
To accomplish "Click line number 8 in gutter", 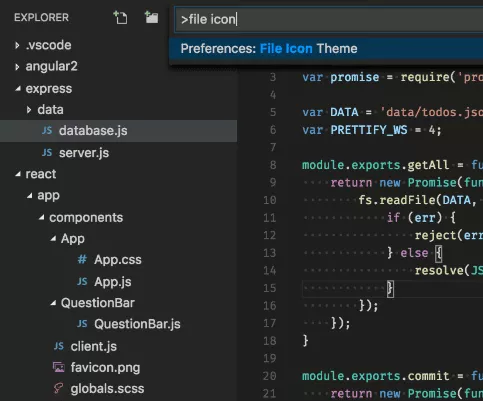I will (x=273, y=165).
